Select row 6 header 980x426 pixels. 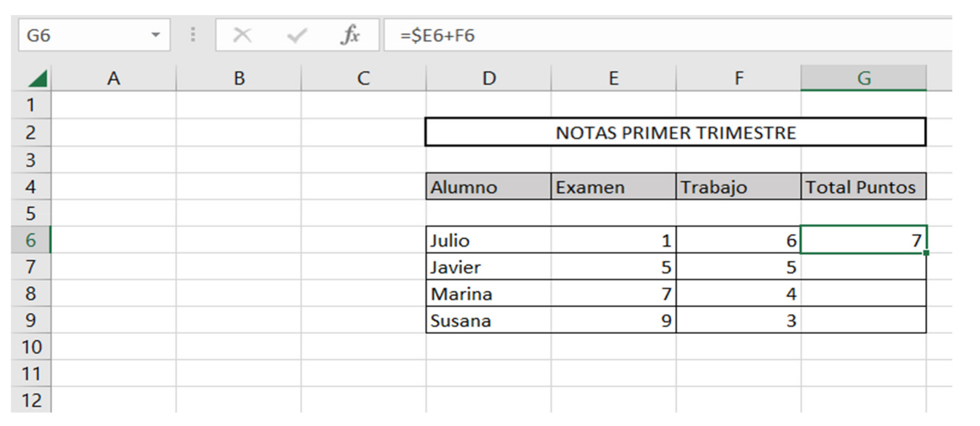tap(31, 240)
